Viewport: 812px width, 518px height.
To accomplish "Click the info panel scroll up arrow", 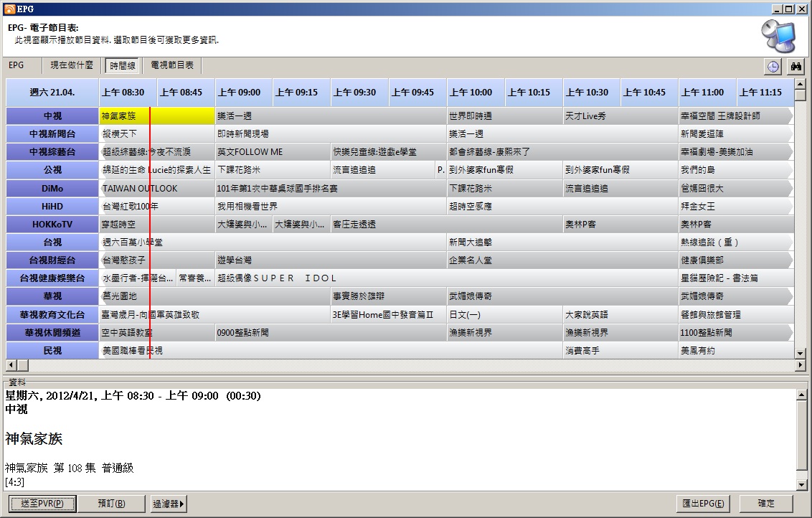I will pyautogui.click(x=801, y=395).
